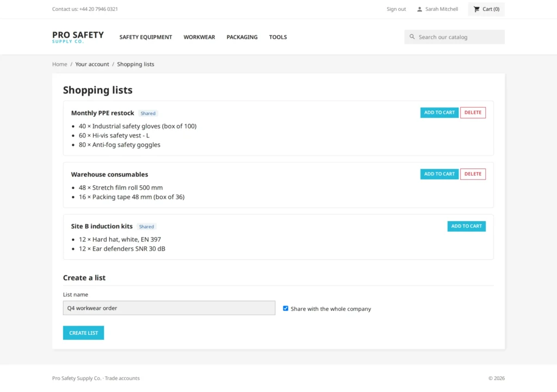This screenshot has width=557, height=392.
Task: Open the Packaging menu
Action: (242, 37)
